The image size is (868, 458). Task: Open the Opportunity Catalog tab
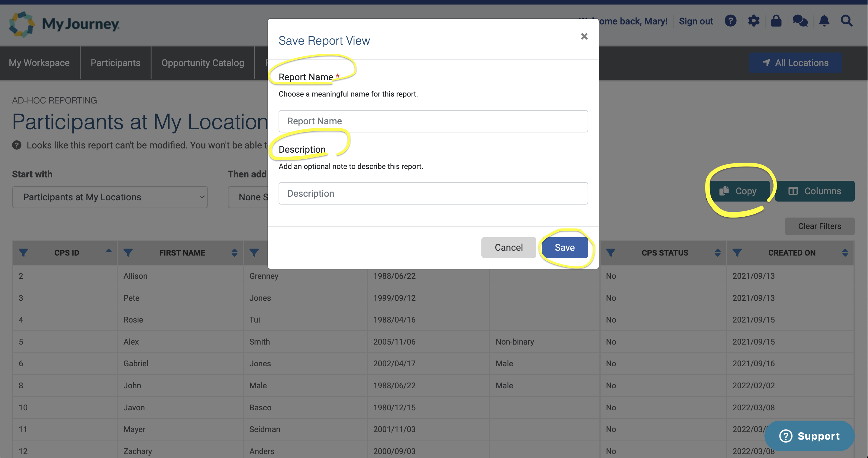click(203, 63)
